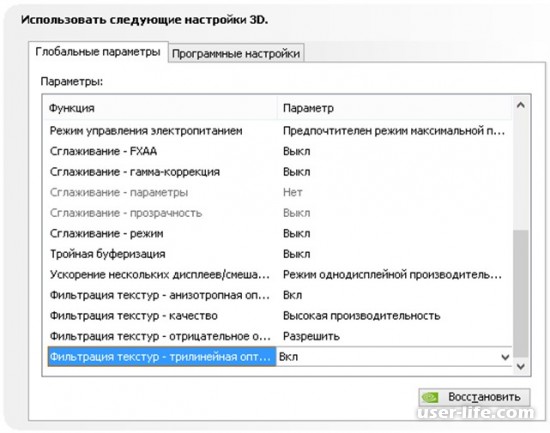This screenshot has height=433, width=550.
Task: Click Режим однодисплейной производительности value
Action: [392, 274]
